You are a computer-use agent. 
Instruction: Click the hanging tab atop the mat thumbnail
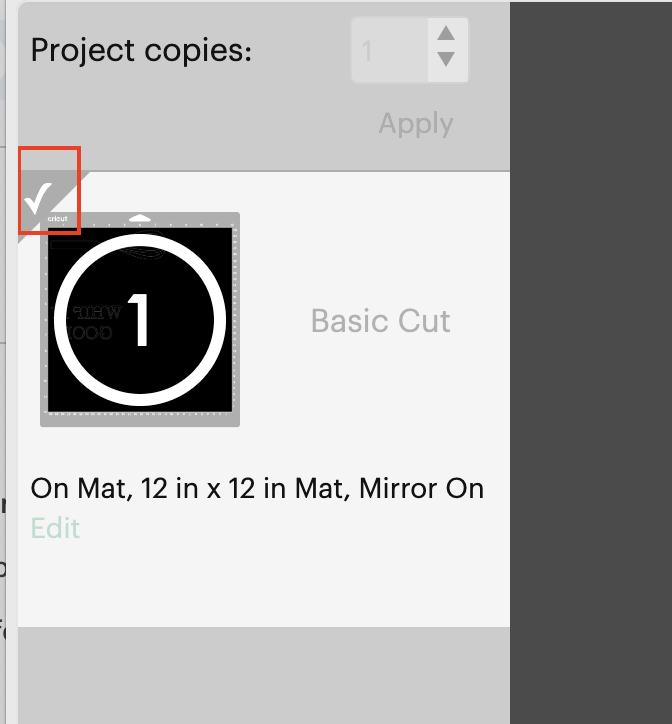tap(141, 217)
